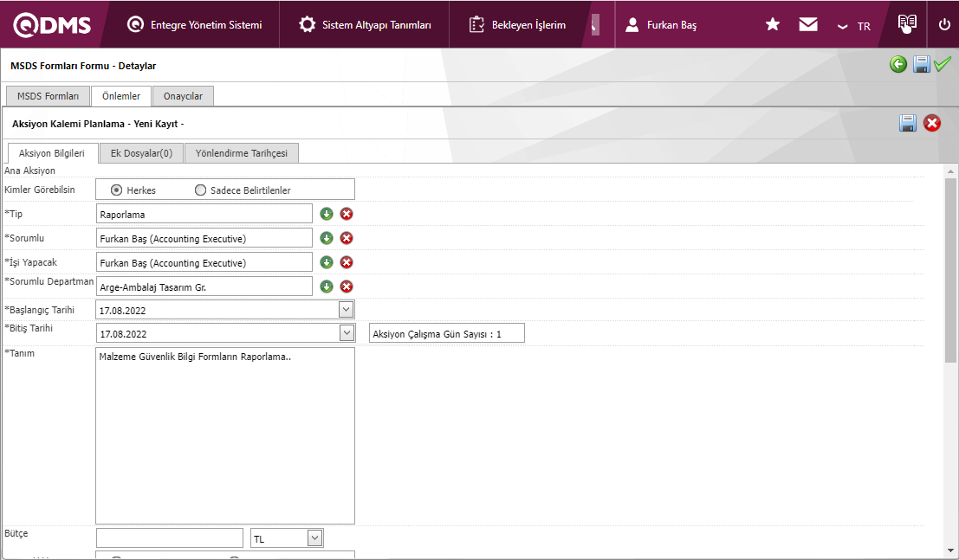959x560 pixels.
Task: Clear the Sorumlu Departman field with the red X
Action: 347,286
